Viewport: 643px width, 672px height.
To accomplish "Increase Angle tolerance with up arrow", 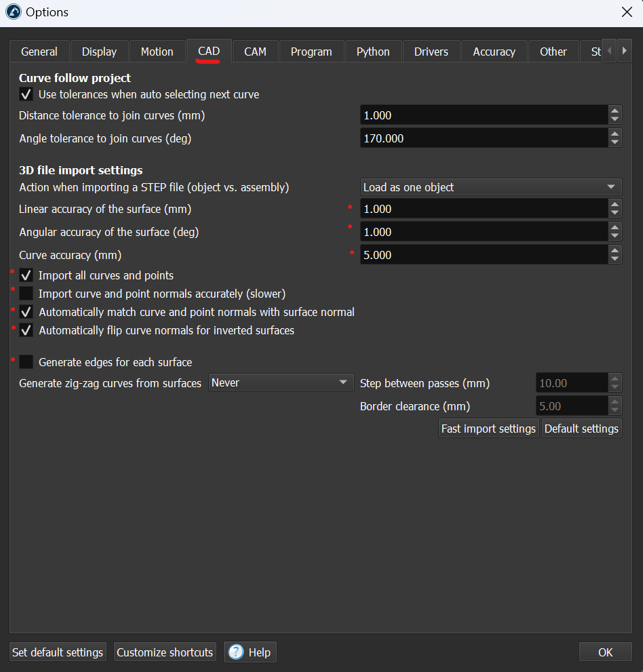I will 615,134.
